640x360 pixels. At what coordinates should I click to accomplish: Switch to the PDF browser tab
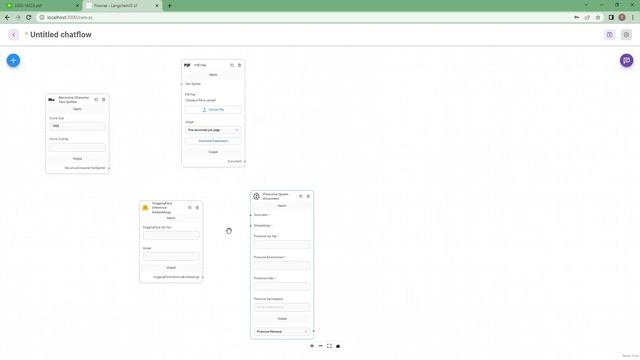point(41,6)
